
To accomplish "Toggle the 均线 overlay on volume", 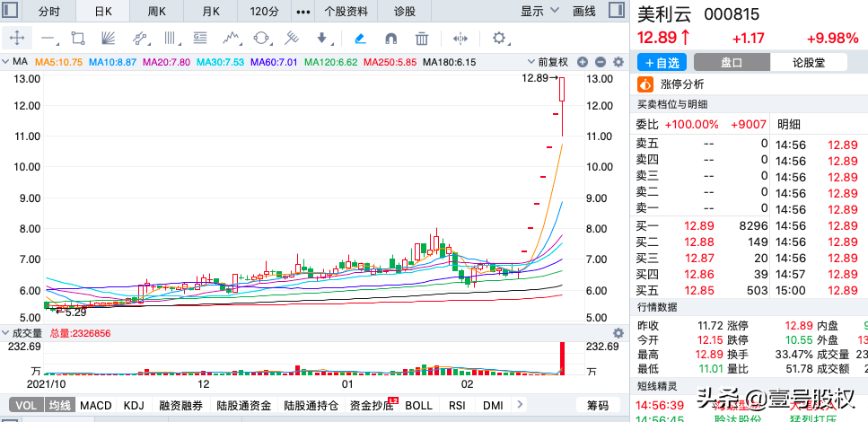I will 59,406.
